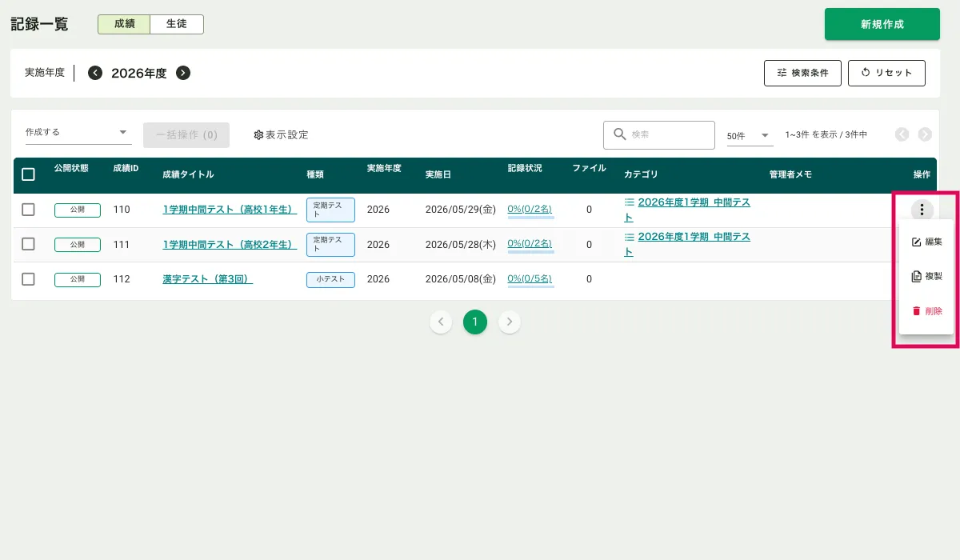Click the category list icon in row 110
The width and height of the screenshot is (960, 560).
pos(629,202)
